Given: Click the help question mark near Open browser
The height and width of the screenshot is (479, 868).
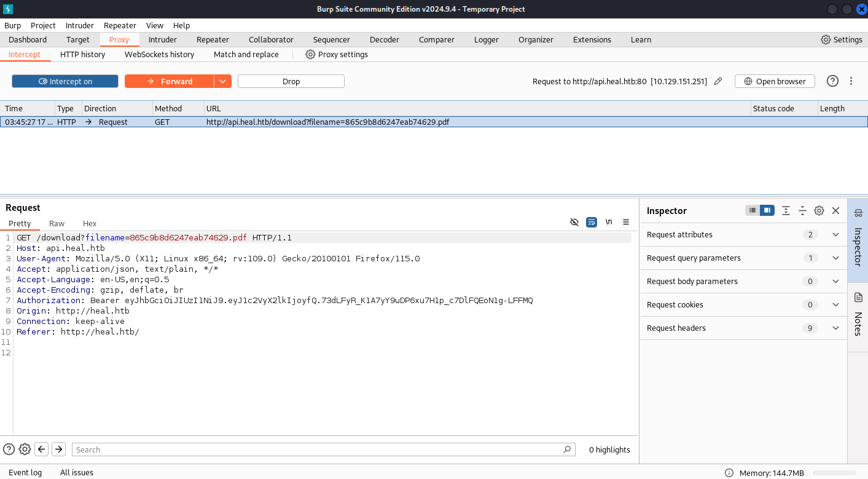Looking at the screenshot, I should (832, 81).
